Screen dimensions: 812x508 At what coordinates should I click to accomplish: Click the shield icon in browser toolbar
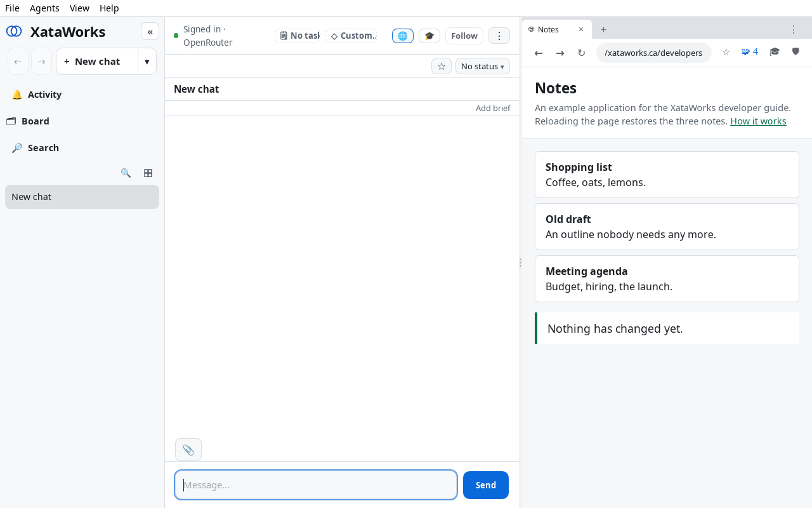point(796,52)
